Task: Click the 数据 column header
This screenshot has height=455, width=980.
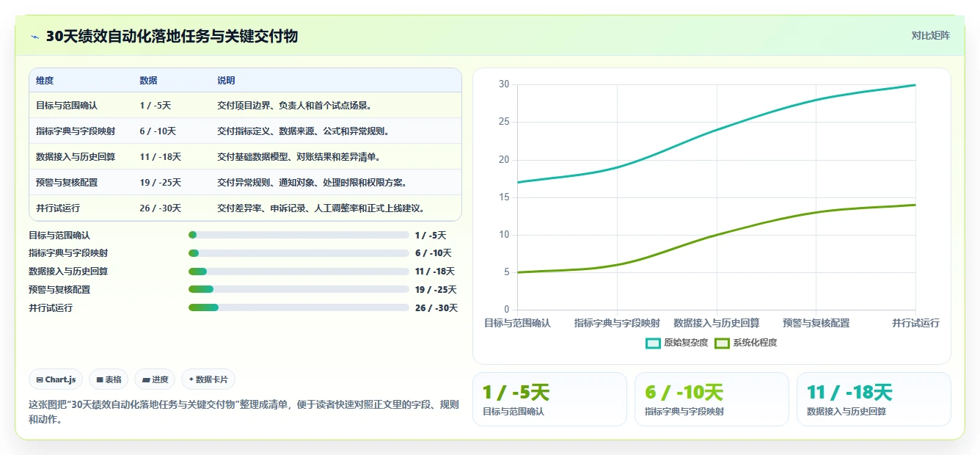Action: click(x=148, y=80)
